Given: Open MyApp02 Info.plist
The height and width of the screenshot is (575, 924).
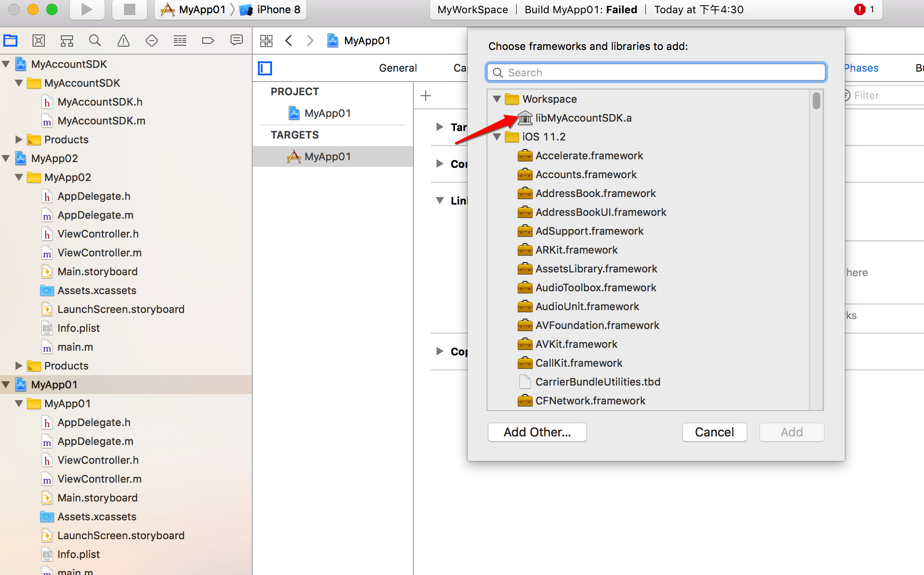Looking at the screenshot, I should point(71,328).
